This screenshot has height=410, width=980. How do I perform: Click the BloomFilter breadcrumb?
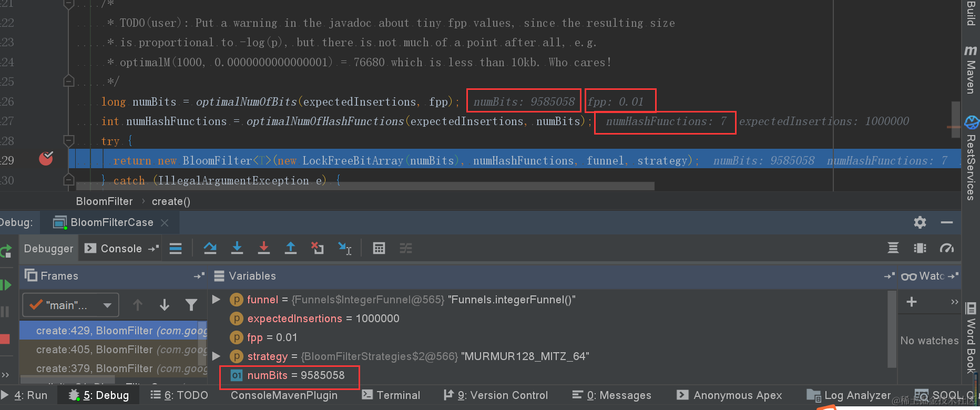pos(104,201)
